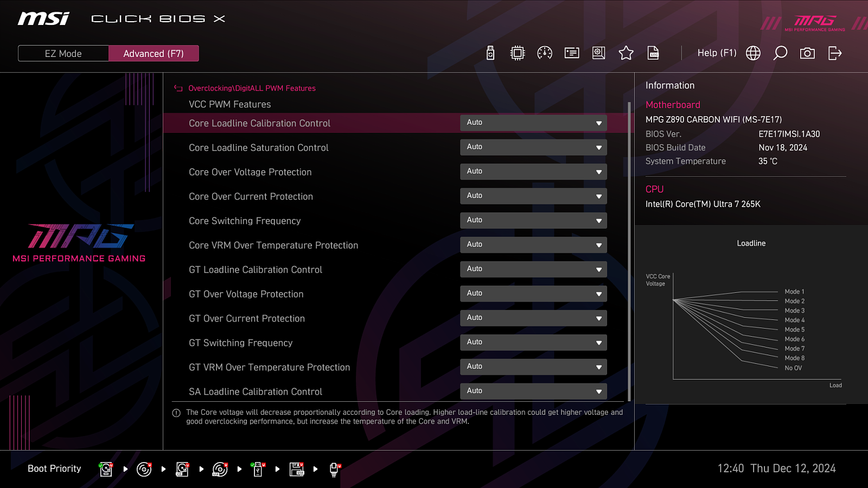The width and height of the screenshot is (868, 488).
Task: Open Core VRM Over Temperature Protection dropdown
Action: tap(533, 245)
